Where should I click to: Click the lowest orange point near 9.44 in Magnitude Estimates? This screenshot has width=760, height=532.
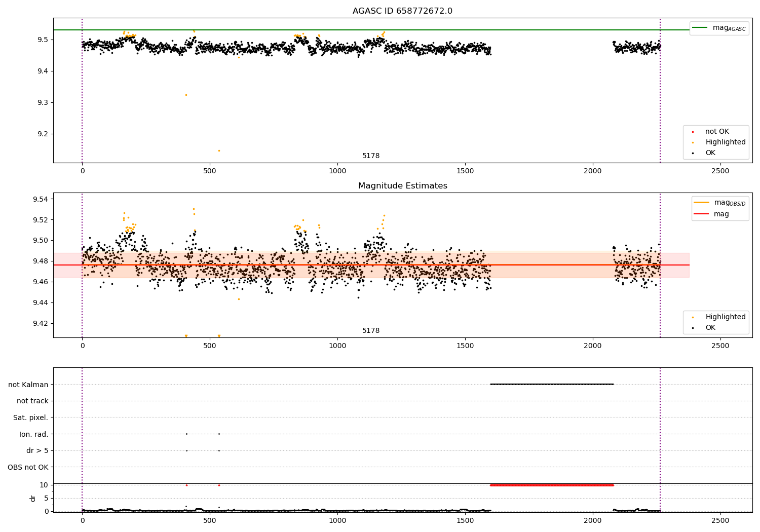pos(239,299)
